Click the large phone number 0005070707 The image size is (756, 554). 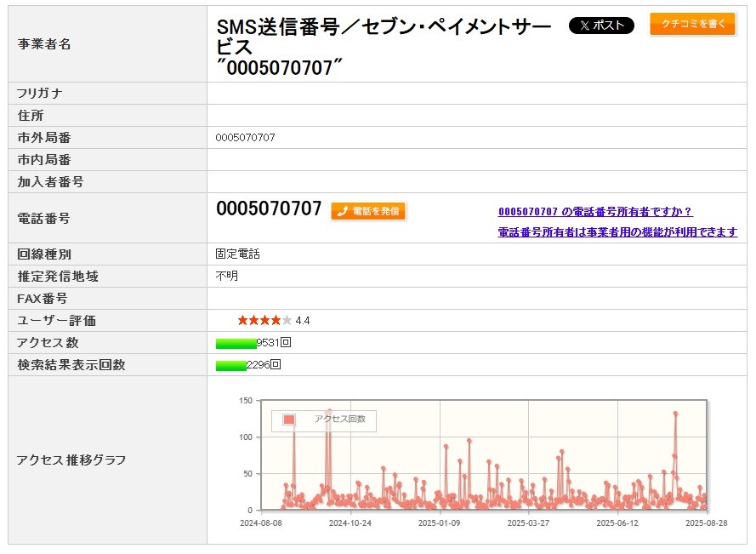tap(269, 208)
